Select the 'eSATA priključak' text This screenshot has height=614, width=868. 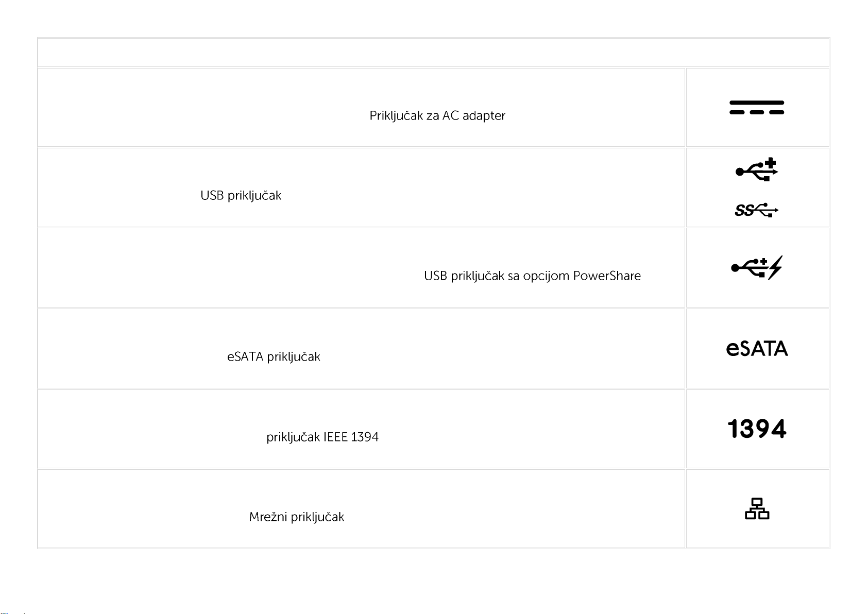274,357
